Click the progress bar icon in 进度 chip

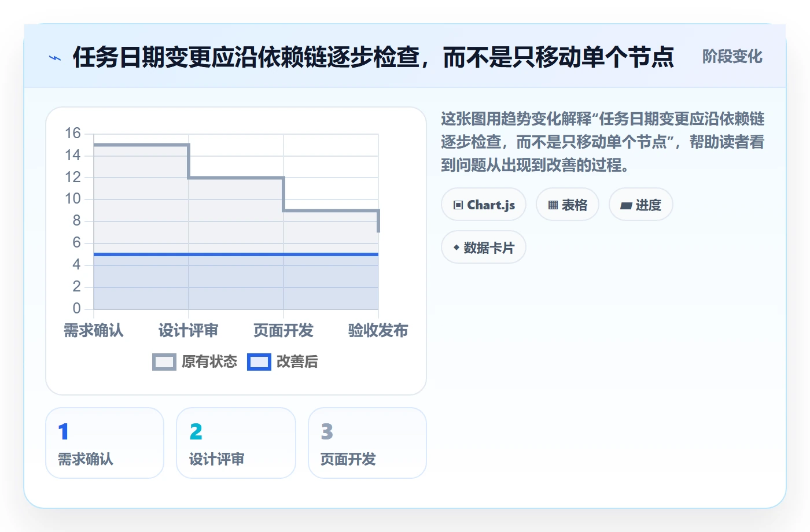pos(626,206)
